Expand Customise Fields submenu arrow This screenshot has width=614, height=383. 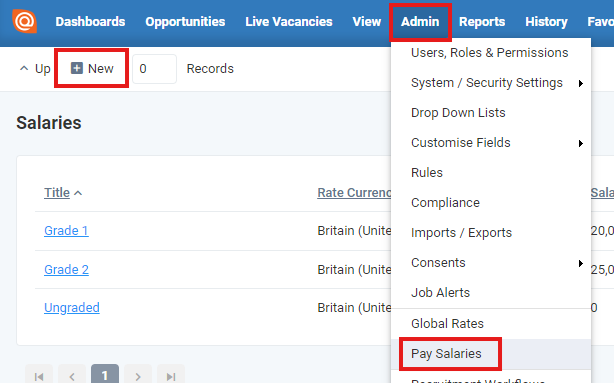(581, 143)
